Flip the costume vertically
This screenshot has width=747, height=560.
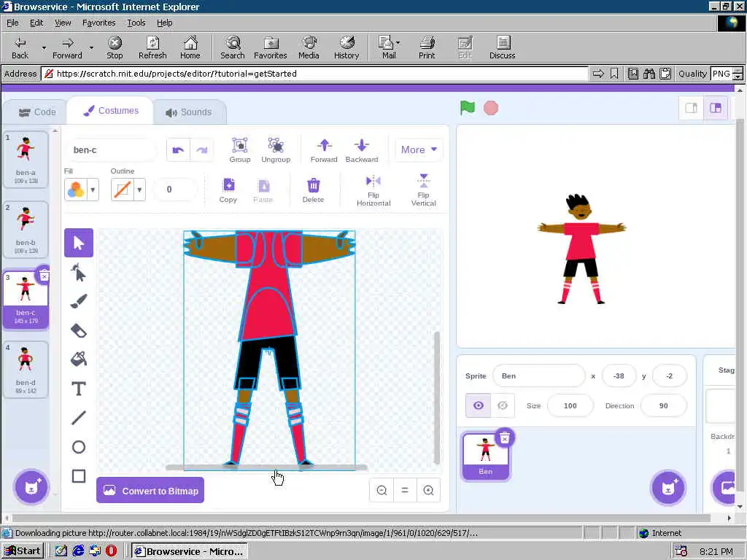pyautogui.click(x=424, y=190)
